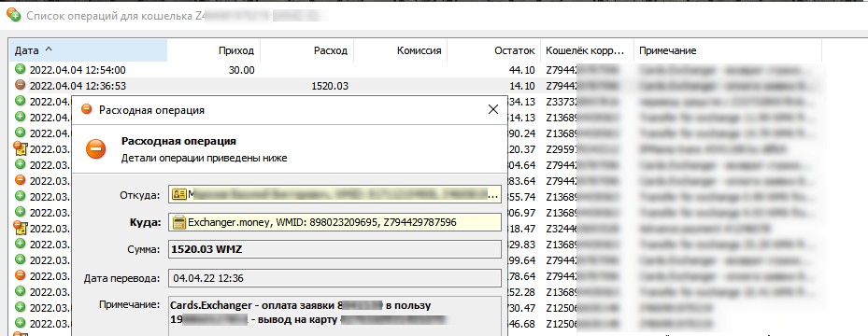
Task: Click the Куда field with Exchanger.money
Action: coord(334,222)
